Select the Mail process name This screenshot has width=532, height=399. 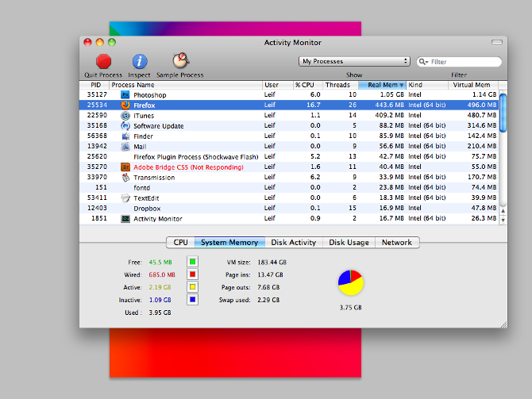tap(140, 147)
